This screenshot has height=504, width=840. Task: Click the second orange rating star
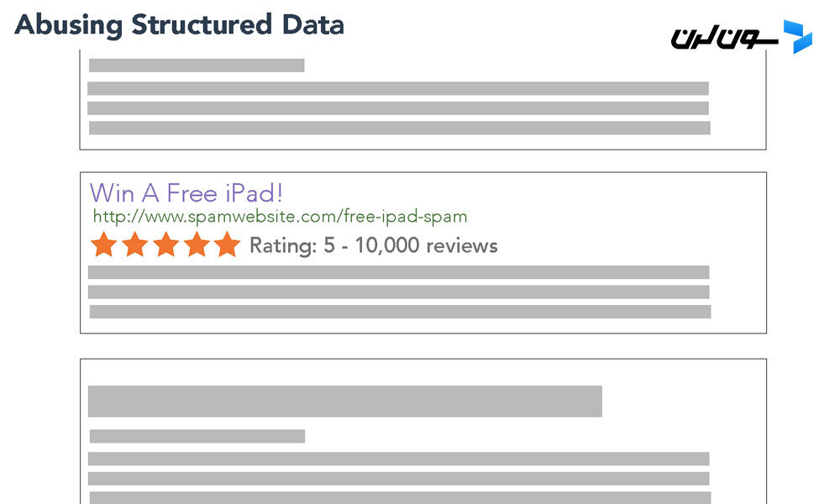[x=135, y=244]
